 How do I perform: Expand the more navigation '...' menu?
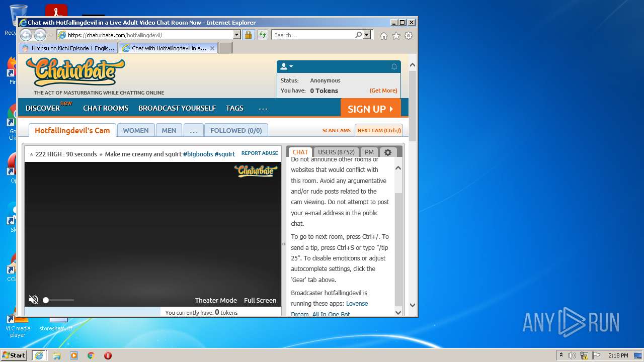[x=263, y=108]
